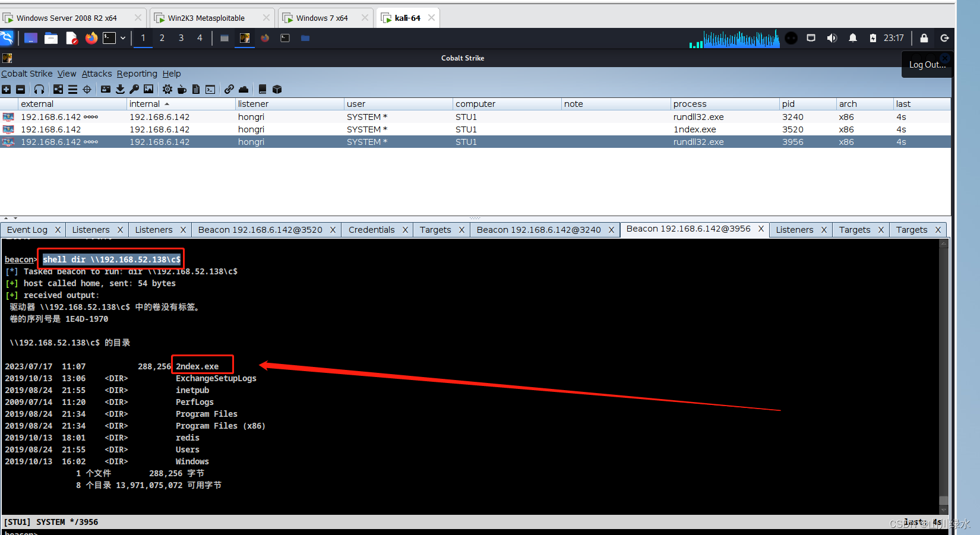Click the scripted web delivery terminal icon

tap(210, 89)
